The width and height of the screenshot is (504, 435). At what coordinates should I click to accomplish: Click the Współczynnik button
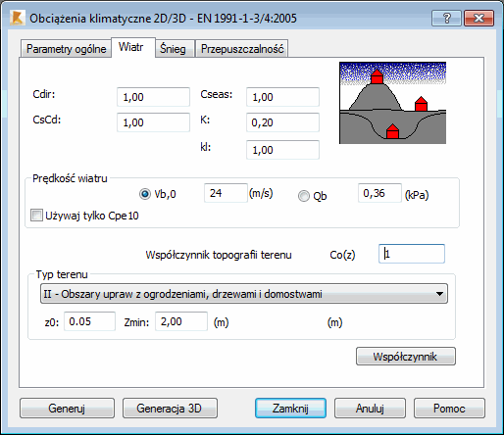406,357
